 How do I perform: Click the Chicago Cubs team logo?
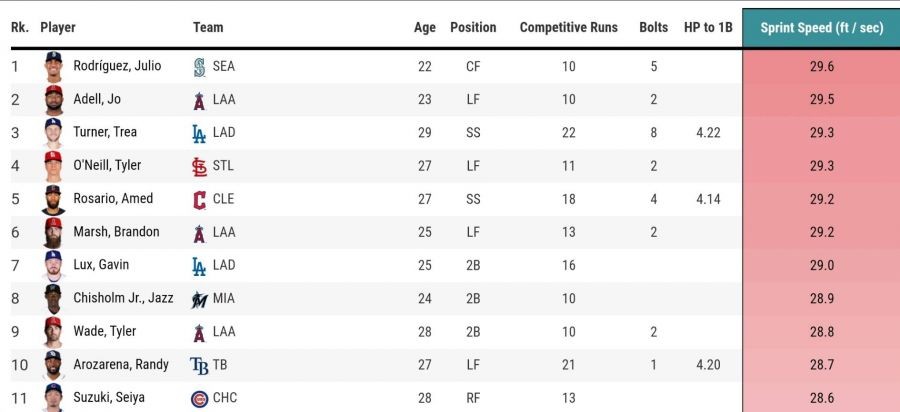click(199, 398)
